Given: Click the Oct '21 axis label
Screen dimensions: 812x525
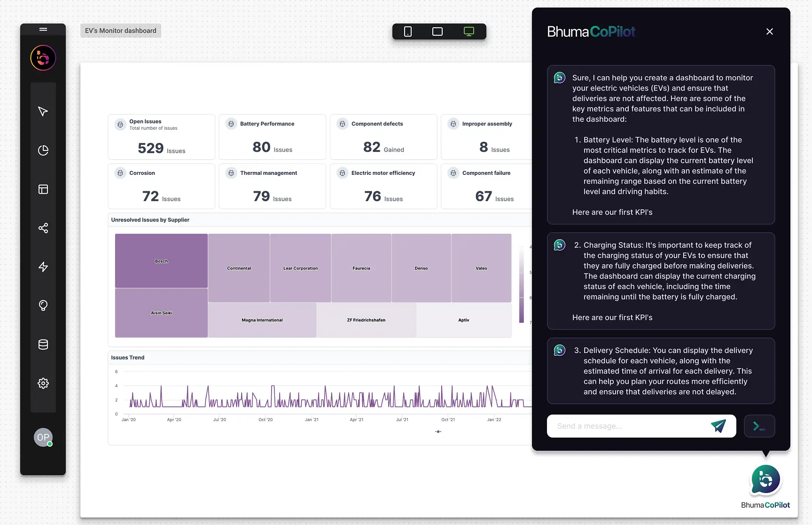Looking at the screenshot, I should click(448, 420).
